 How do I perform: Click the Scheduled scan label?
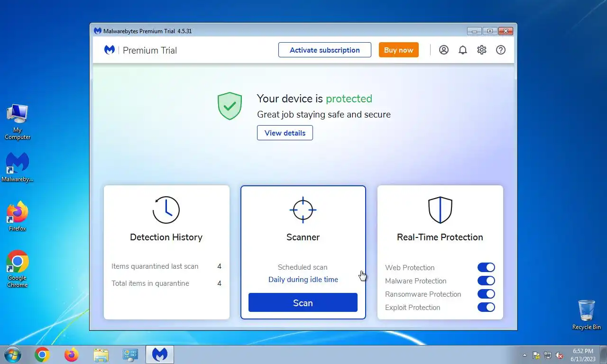click(x=303, y=267)
